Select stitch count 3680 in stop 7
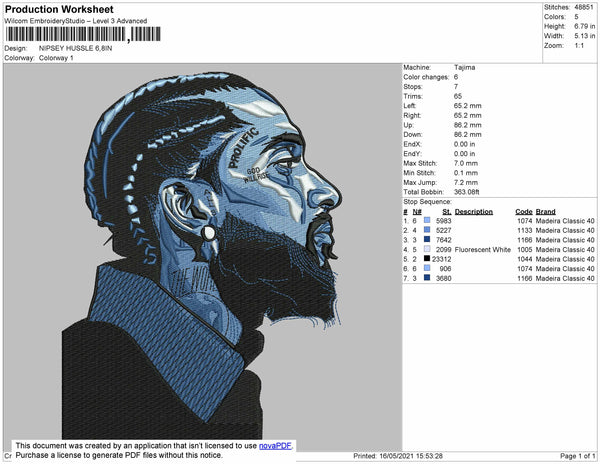 coord(443,278)
